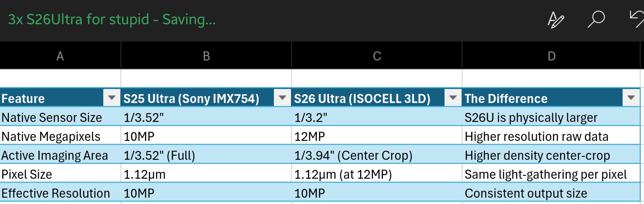644x204 pixels.
Task: Select the Native Sensor Size cell
Action: 52,118
